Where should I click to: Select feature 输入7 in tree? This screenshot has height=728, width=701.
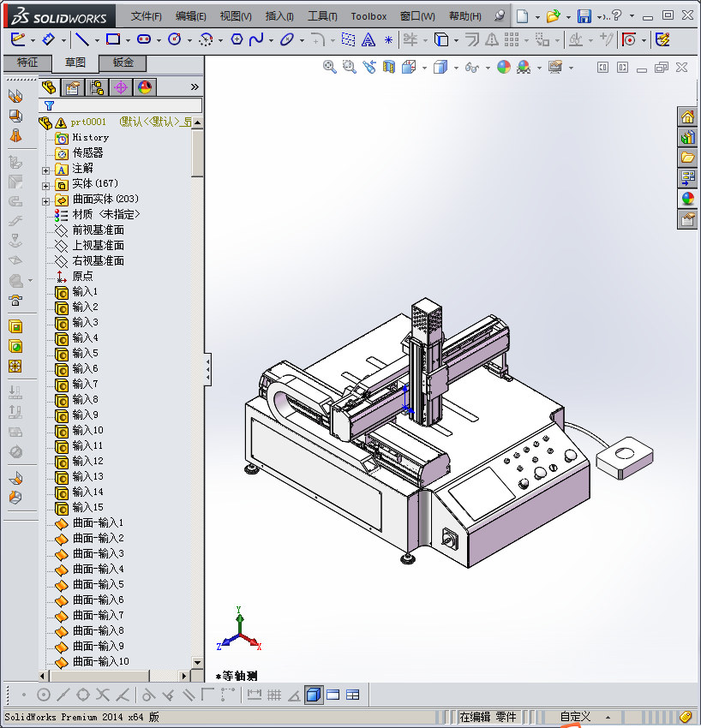point(85,384)
